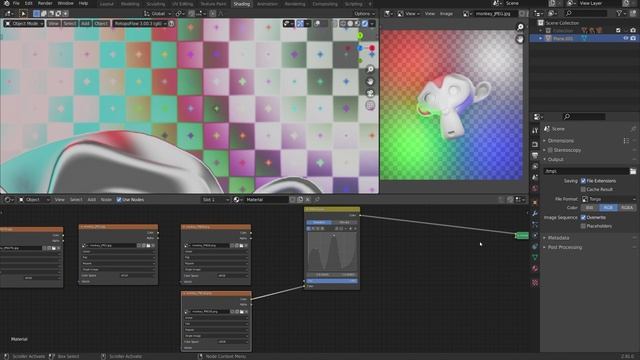Click the camera view gizmo in 3D viewport
This screenshot has width=640, height=360.
(x=370, y=93)
